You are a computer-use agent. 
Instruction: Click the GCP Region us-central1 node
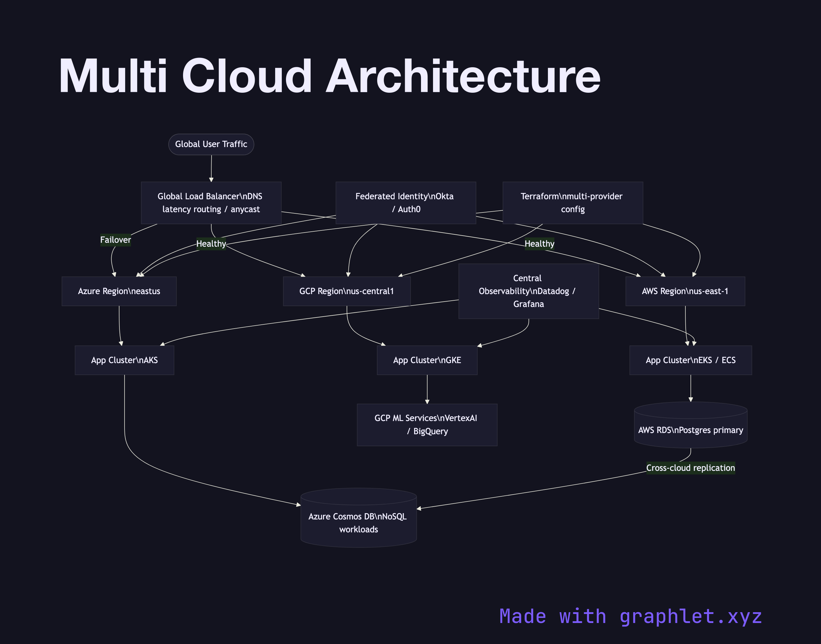tap(347, 291)
